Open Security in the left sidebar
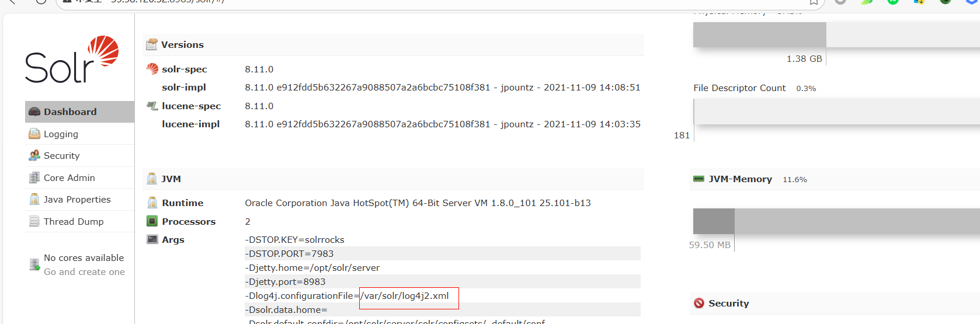 [61, 156]
